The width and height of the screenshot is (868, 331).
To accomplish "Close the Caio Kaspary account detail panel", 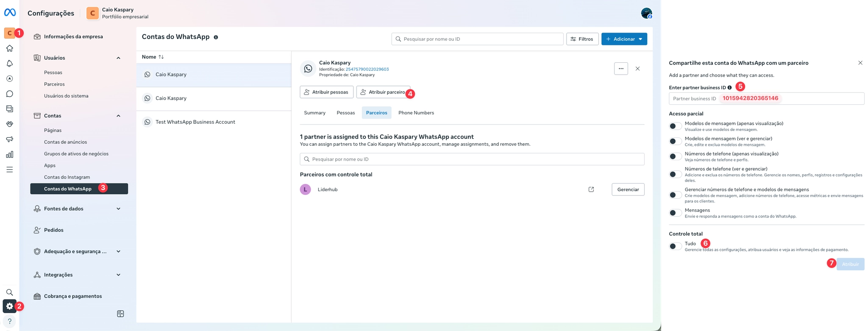I will point(637,69).
